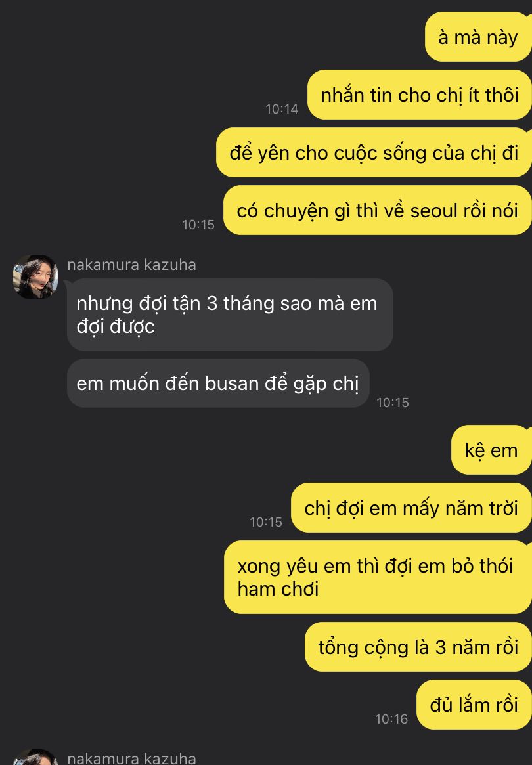Select the gray bubble 'nhưng đợi tận 3 tháng'

click(230, 315)
